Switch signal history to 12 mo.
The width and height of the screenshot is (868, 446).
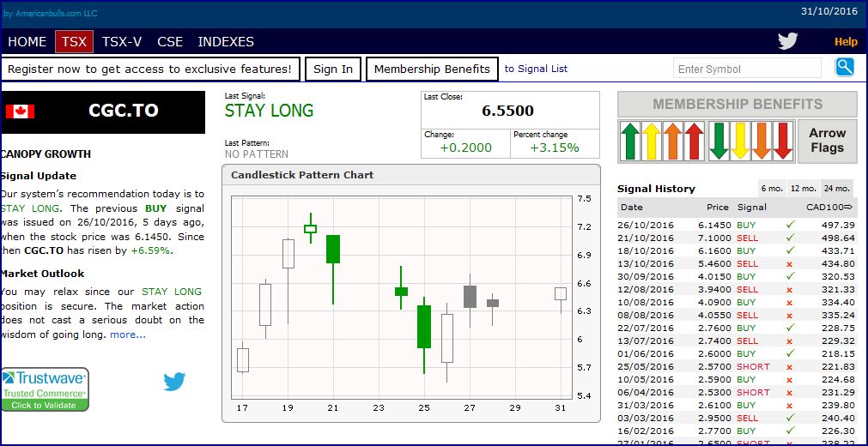[803, 189]
